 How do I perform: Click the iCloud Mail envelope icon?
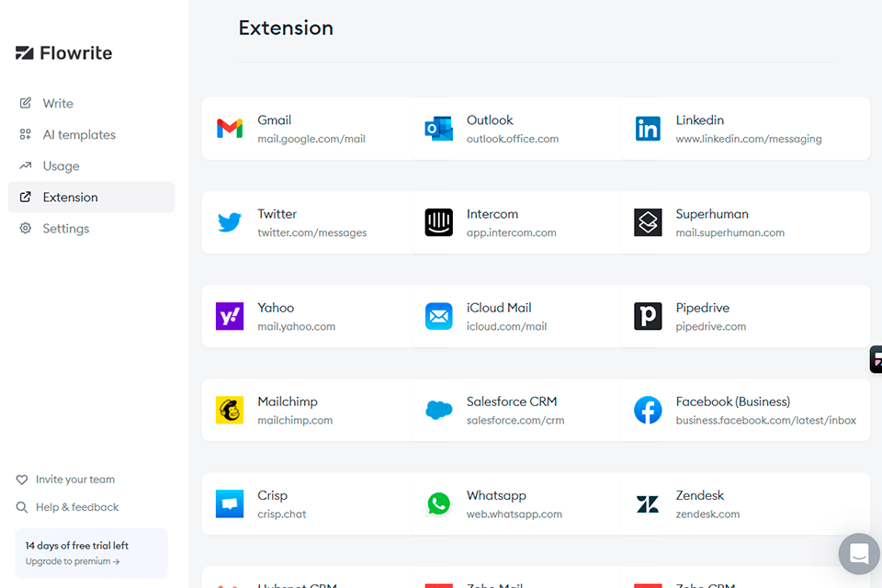[439, 316]
